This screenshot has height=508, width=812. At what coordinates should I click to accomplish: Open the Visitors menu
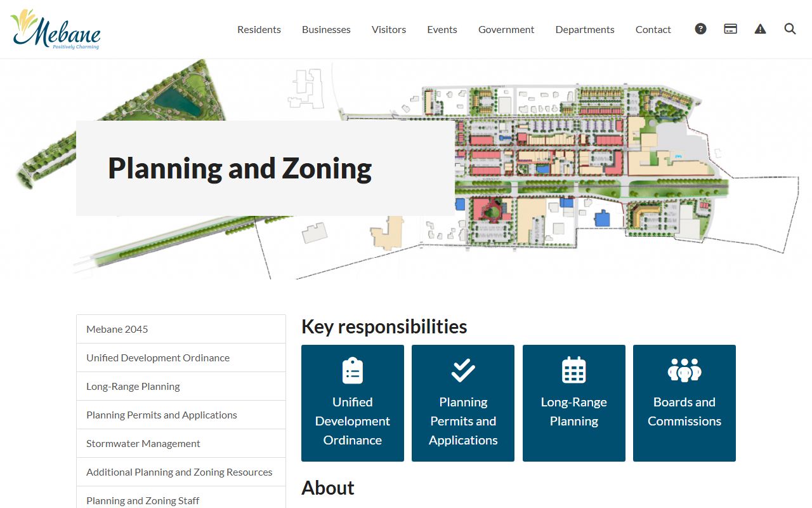(389, 29)
